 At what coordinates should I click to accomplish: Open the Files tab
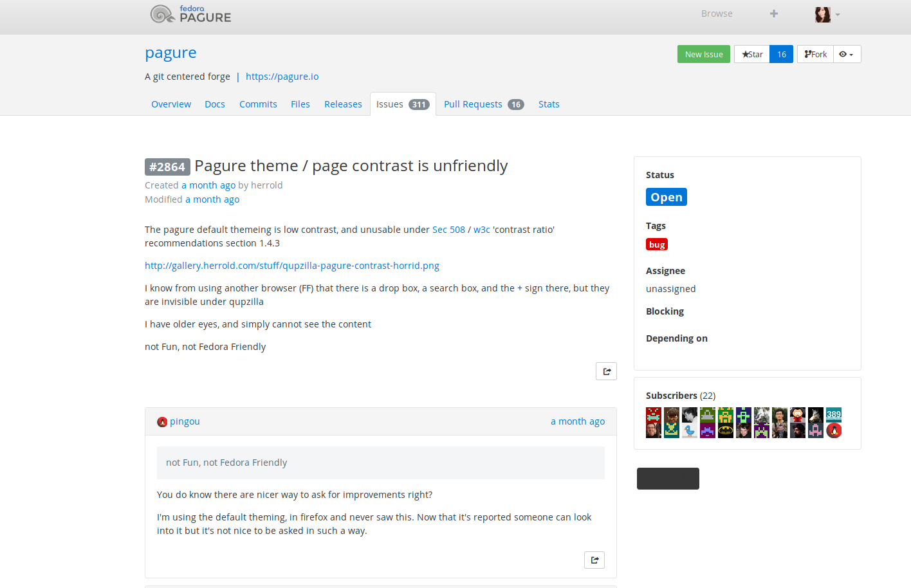[300, 104]
